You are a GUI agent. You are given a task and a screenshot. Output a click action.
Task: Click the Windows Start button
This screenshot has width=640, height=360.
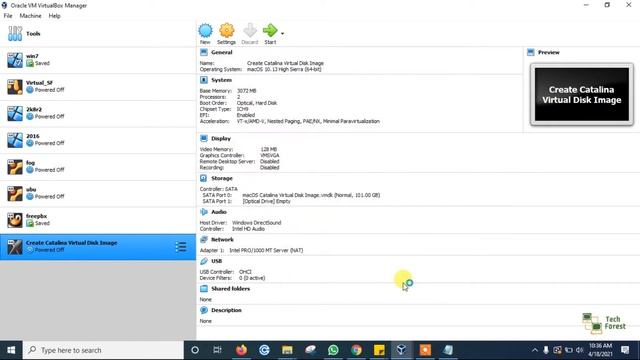[x=11, y=350]
